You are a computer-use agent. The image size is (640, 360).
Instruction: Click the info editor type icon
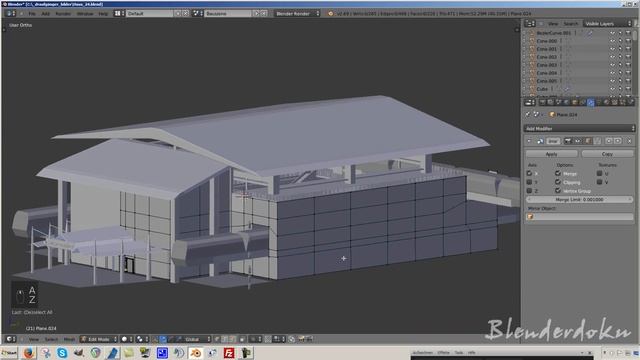(10, 13)
